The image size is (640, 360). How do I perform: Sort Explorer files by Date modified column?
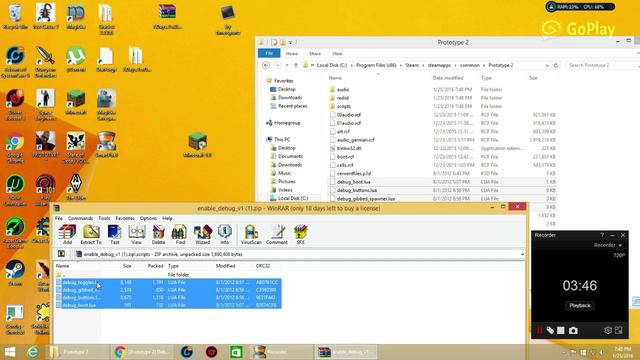[x=448, y=78]
